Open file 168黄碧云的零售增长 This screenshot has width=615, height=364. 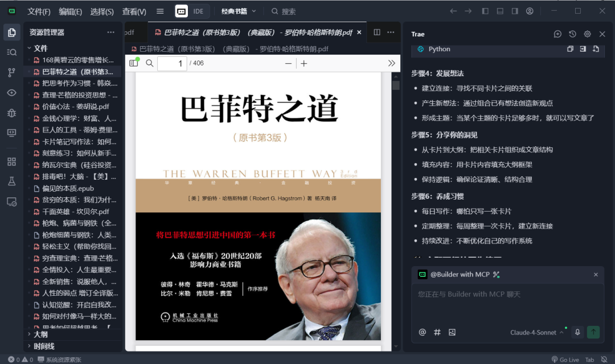point(77,60)
